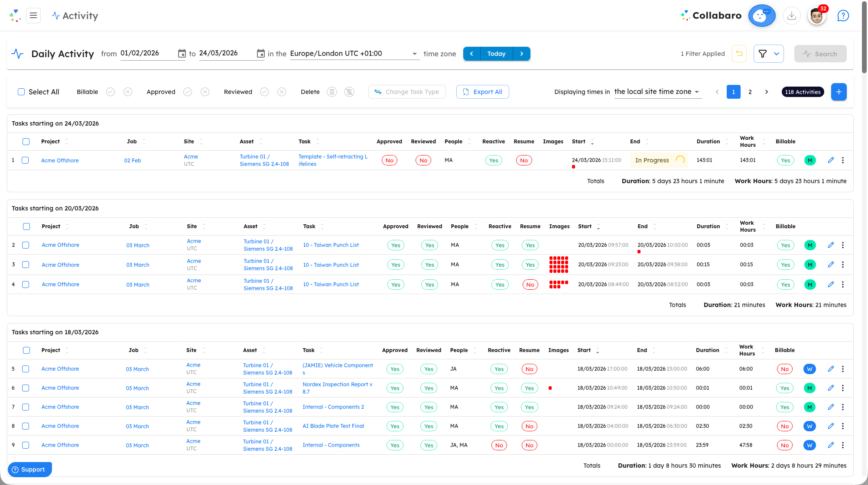Image resolution: width=868 pixels, height=485 pixels.
Task: Click the download icon near the profile avatar
Action: pyautogui.click(x=792, y=15)
